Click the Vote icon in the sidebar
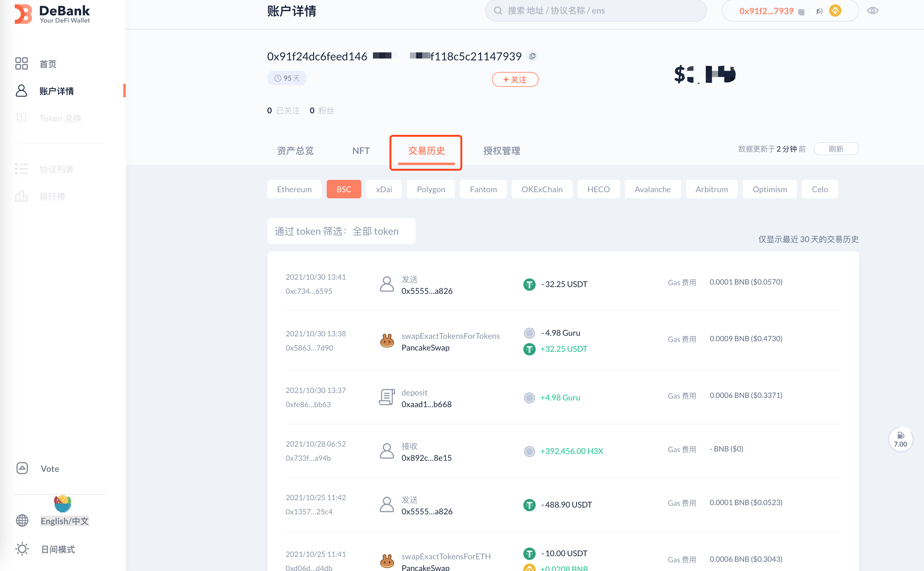This screenshot has width=924, height=571. 22,468
